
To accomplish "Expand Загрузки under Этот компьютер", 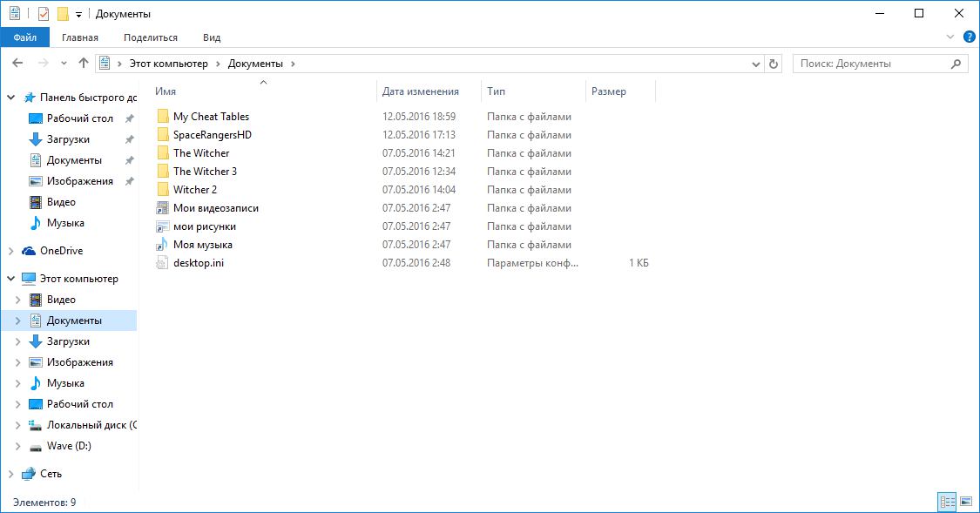I will [17, 341].
